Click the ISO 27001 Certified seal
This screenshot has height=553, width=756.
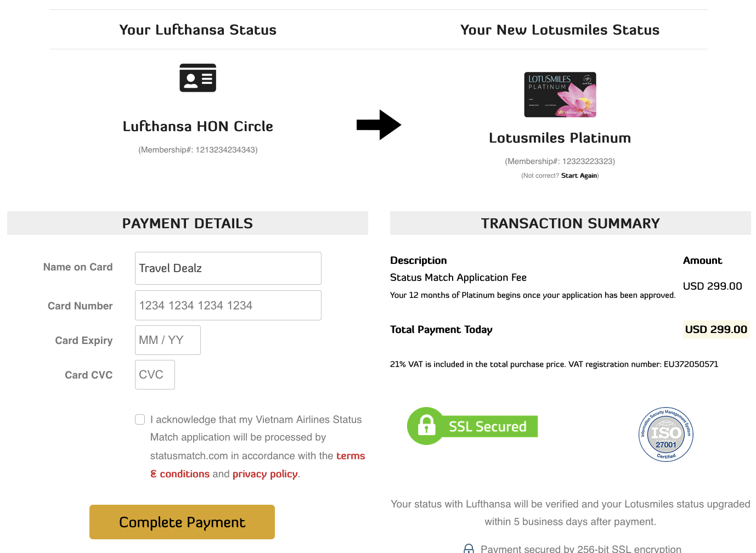pos(665,435)
